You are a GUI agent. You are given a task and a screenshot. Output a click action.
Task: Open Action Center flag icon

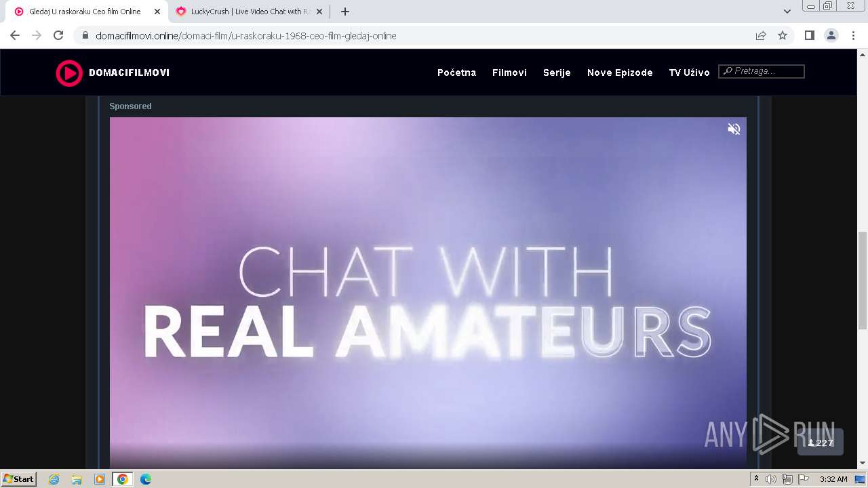click(804, 479)
